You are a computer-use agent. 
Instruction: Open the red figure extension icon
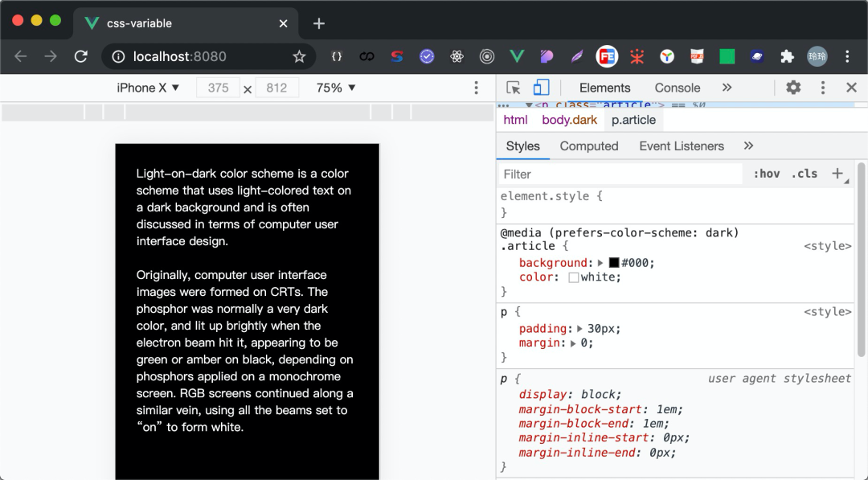point(637,56)
